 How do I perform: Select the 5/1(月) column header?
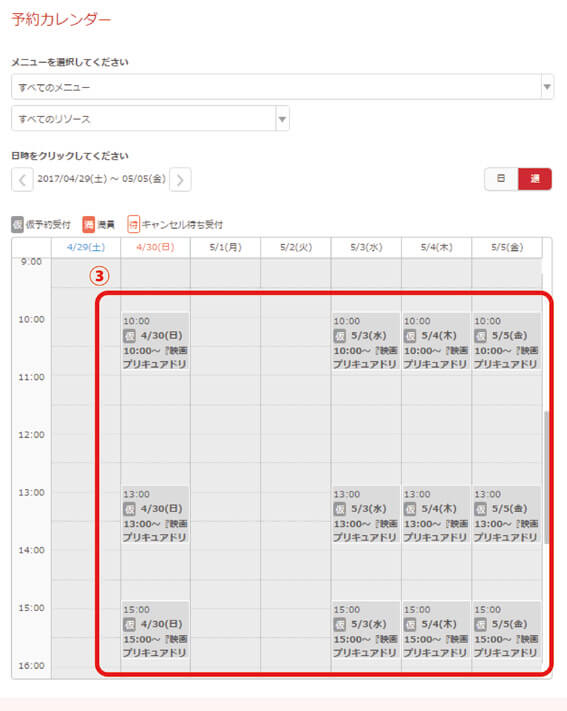pos(225,247)
